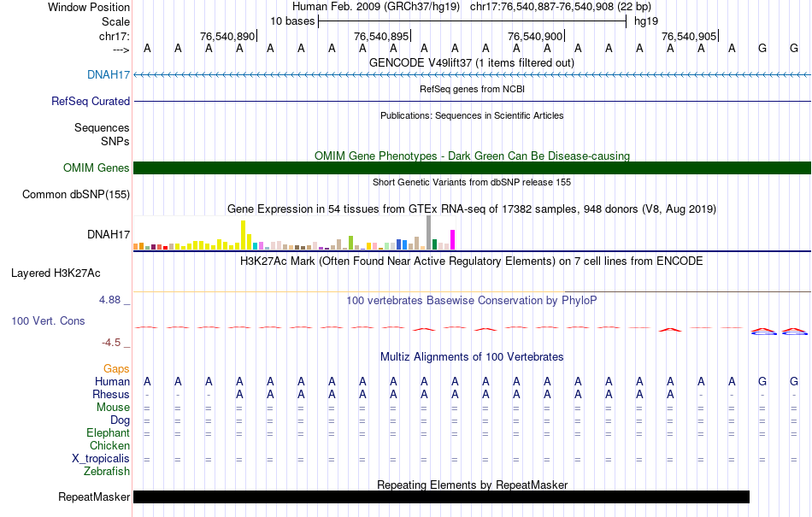Click Repeating Elements by RepeatMasker title

click(472, 485)
